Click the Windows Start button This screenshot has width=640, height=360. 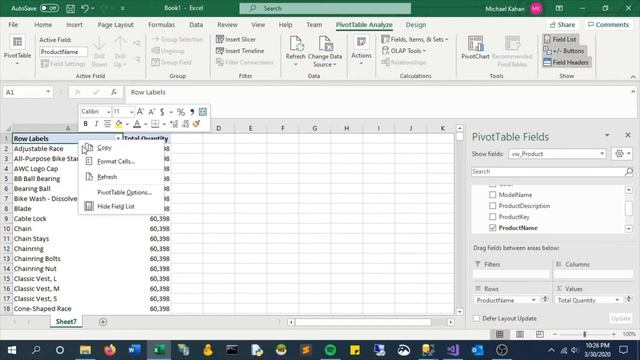click(12, 350)
